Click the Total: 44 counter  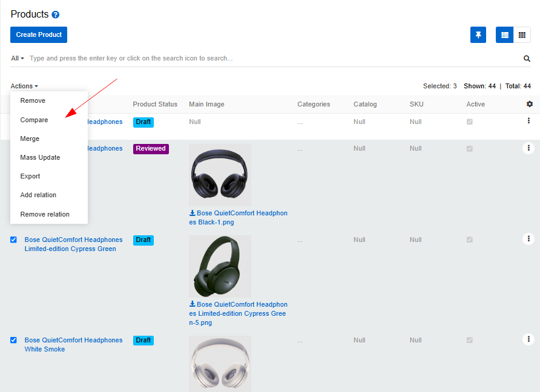[518, 86]
